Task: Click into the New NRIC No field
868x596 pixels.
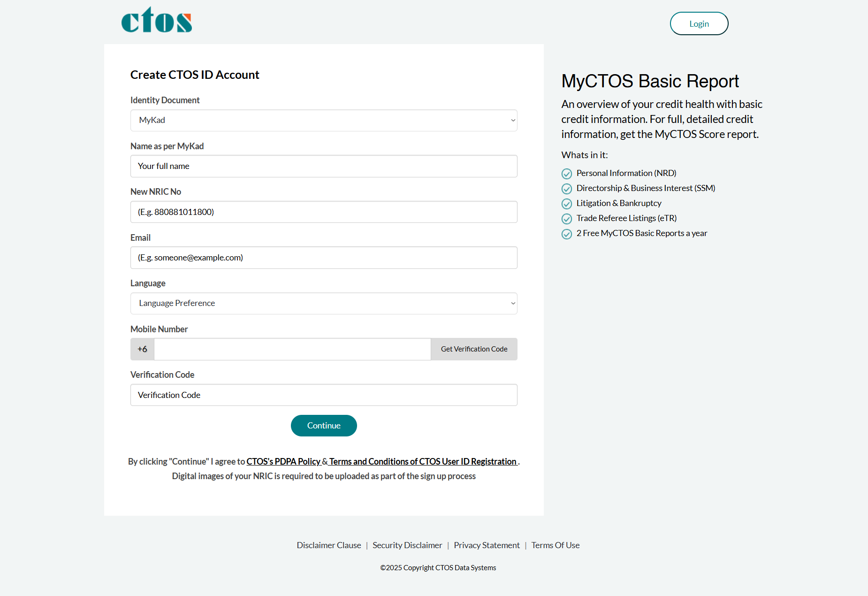Action: (x=324, y=212)
